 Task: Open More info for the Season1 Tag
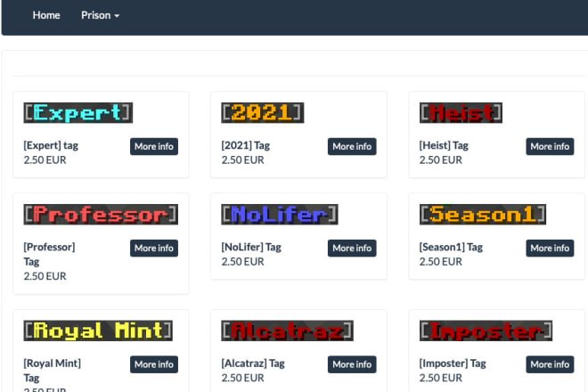pyautogui.click(x=550, y=248)
